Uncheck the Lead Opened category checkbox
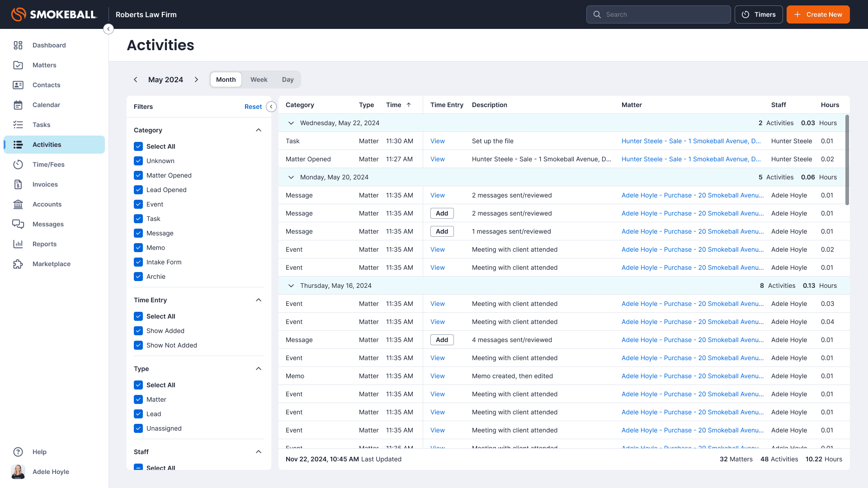 click(x=138, y=190)
